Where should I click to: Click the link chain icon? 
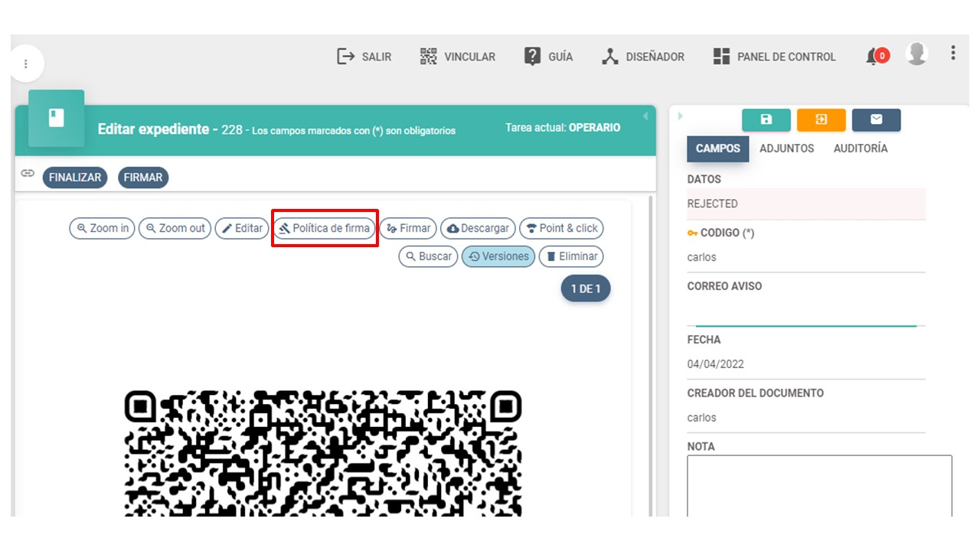[28, 174]
